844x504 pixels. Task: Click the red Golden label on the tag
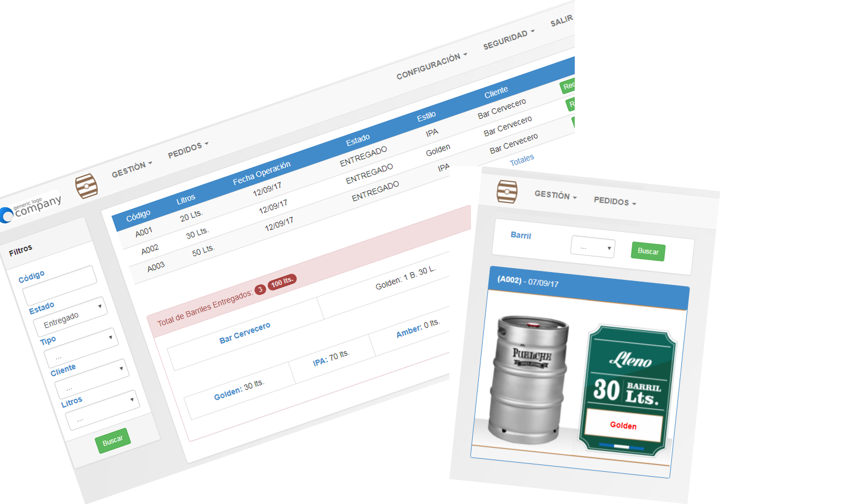[623, 425]
